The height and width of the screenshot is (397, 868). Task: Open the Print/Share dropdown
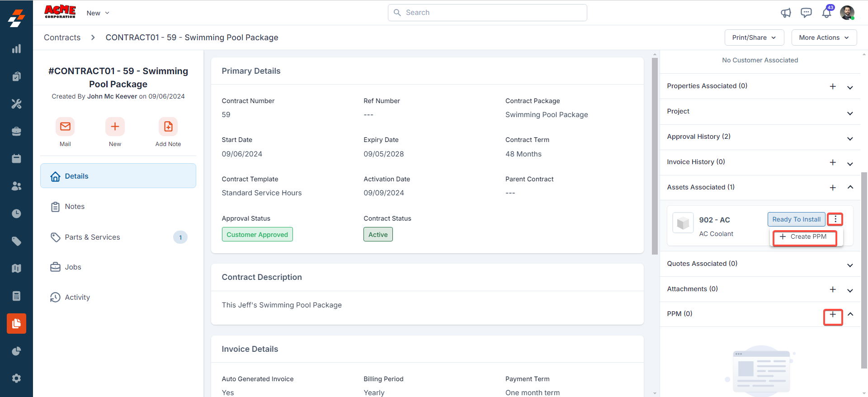pyautogui.click(x=754, y=38)
